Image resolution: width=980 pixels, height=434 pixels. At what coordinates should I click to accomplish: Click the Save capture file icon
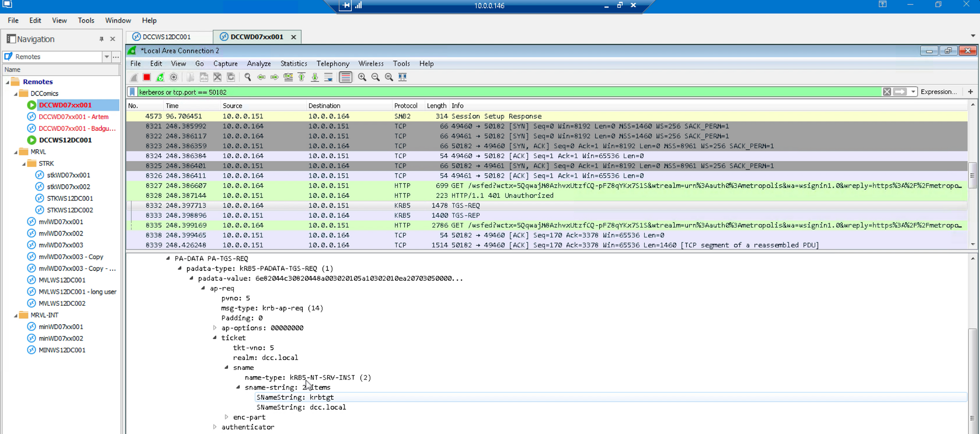(x=204, y=77)
